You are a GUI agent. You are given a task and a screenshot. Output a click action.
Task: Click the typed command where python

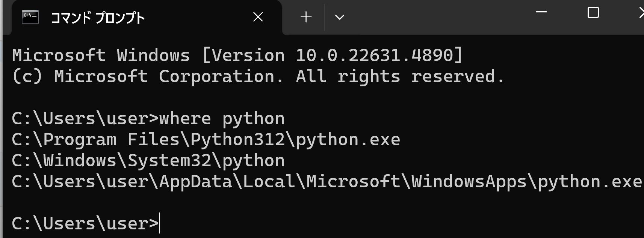pyautogui.click(x=222, y=119)
